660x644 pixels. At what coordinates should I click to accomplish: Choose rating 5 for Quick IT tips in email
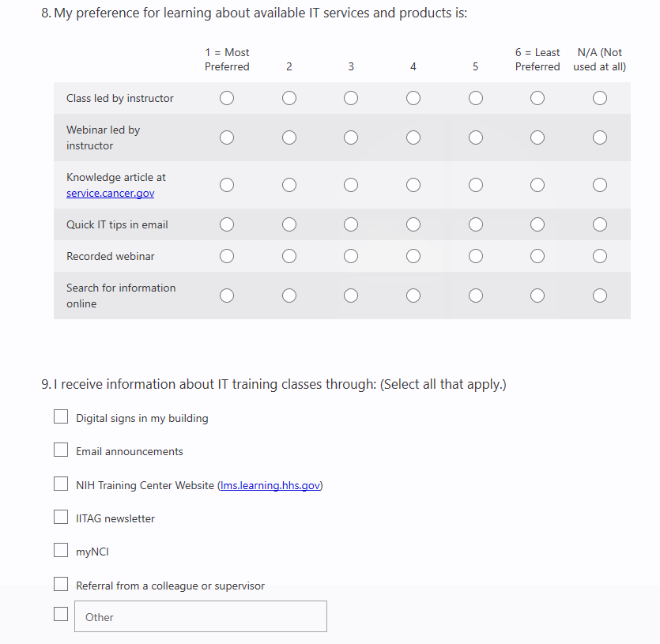click(x=476, y=224)
